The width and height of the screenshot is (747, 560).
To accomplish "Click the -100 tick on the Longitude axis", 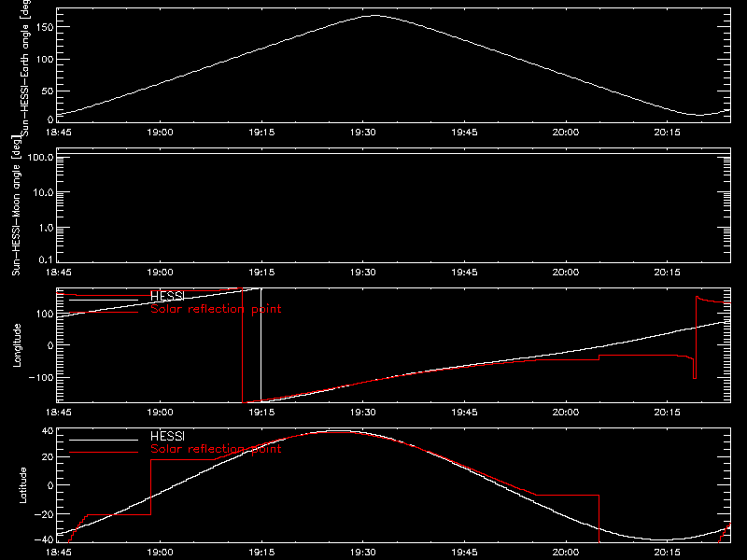I will (41, 377).
